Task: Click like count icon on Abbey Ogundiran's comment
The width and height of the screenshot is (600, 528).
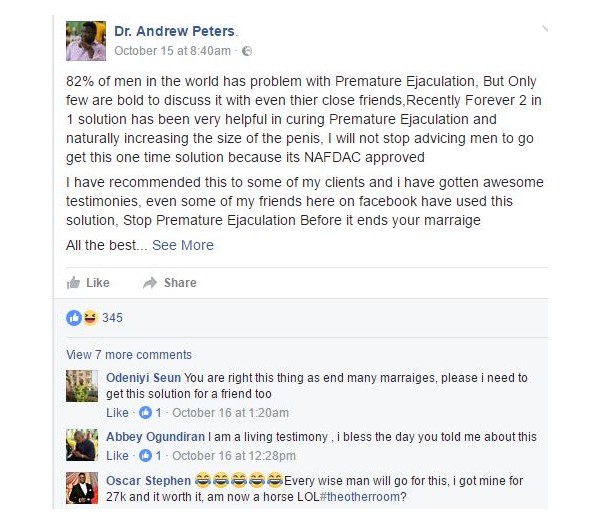Action: (145, 455)
